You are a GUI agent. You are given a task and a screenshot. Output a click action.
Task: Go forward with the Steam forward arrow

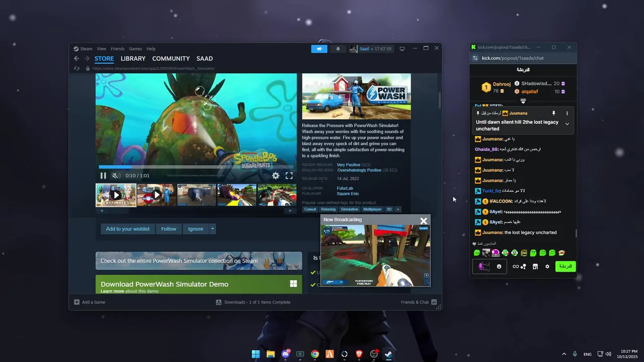(x=87, y=59)
